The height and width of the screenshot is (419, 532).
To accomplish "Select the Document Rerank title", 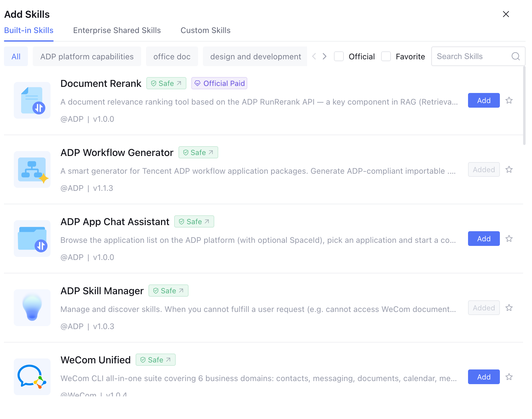I will pyautogui.click(x=101, y=83).
